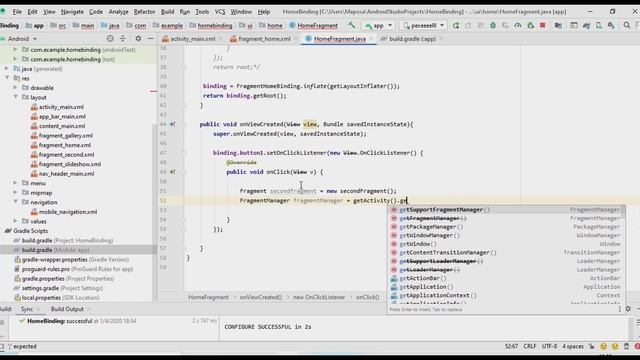Open the app run configuration dropdown
Viewport: 640px width, 360px height.
(379, 25)
